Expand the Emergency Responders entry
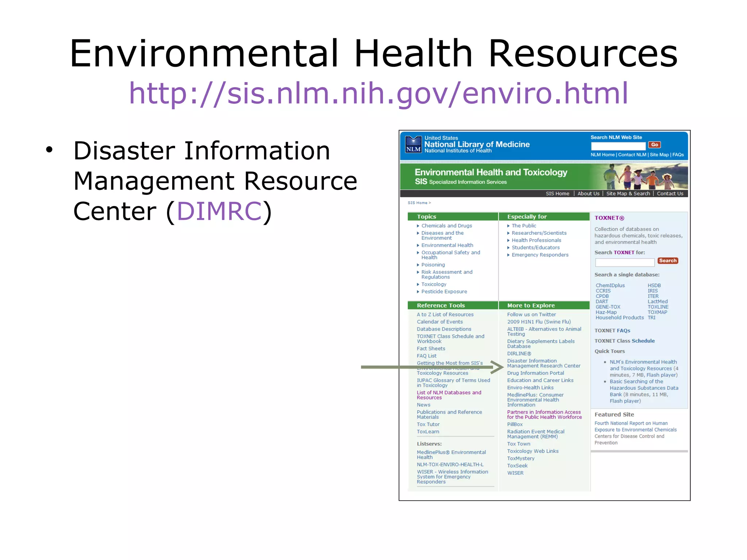 click(540, 255)
